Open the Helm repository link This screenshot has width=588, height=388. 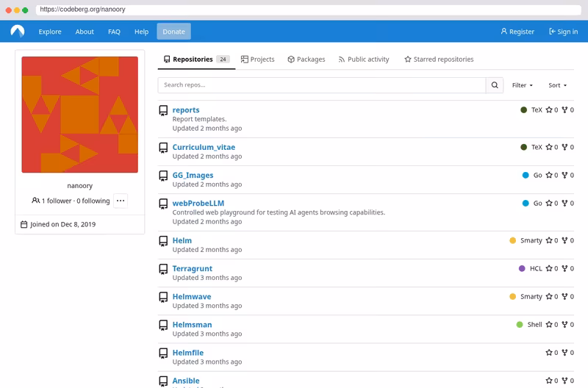(182, 240)
